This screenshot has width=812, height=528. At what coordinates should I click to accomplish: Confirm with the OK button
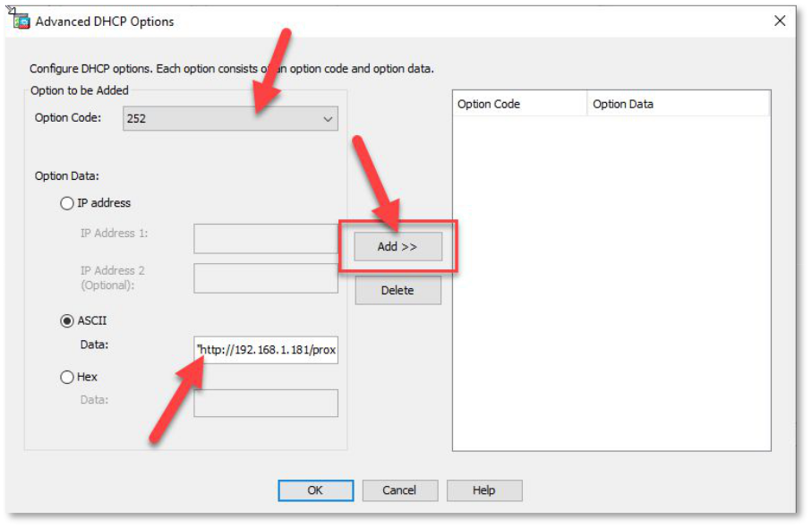[315, 490]
